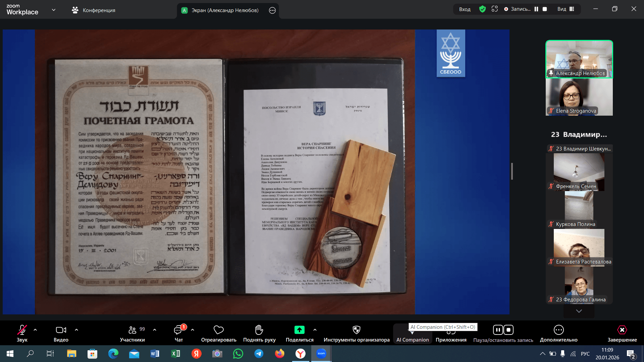Viewport: 644px width, 362px height.
Task: Open Приложения in the meeting toolbar
Action: (x=451, y=336)
